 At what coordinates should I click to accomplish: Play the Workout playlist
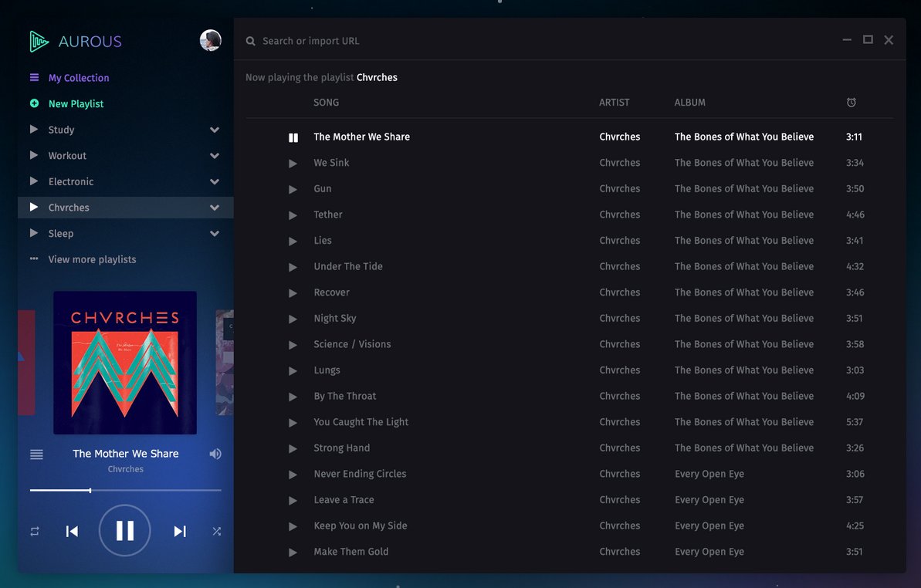tap(34, 155)
